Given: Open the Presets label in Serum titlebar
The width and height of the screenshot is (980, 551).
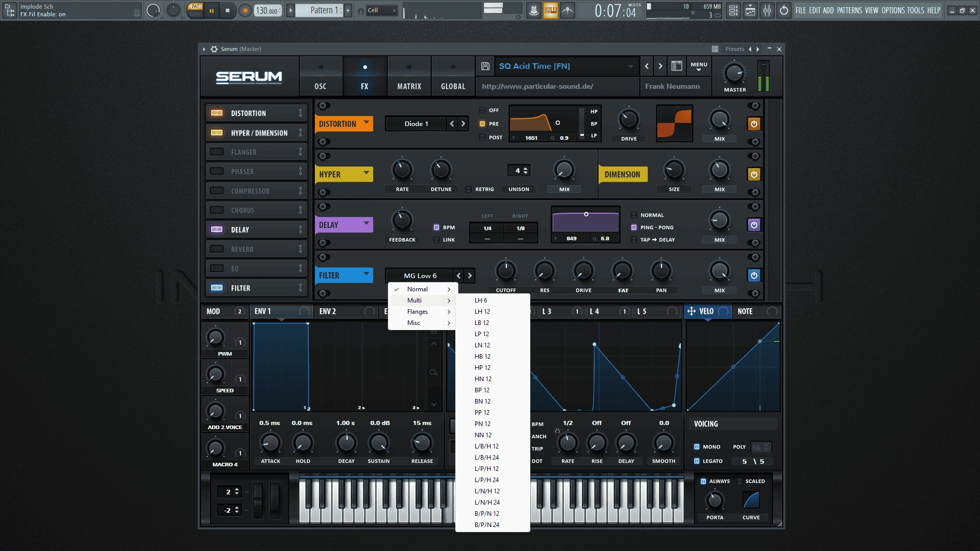Looking at the screenshot, I should 734,49.
